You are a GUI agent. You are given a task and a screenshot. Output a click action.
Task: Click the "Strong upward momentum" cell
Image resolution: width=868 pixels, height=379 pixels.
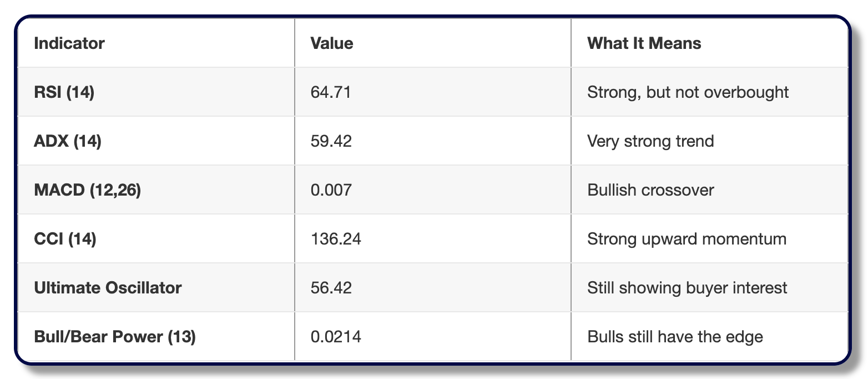pyautogui.click(x=687, y=239)
